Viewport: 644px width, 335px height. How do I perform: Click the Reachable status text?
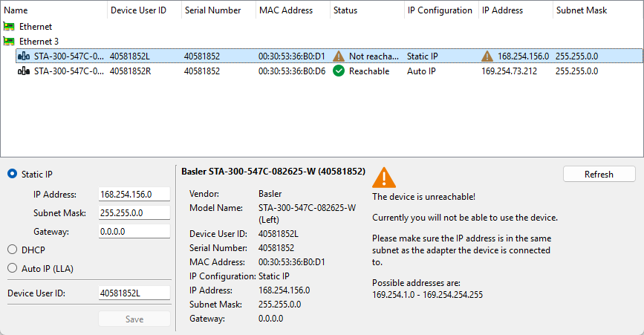click(x=369, y=71)
